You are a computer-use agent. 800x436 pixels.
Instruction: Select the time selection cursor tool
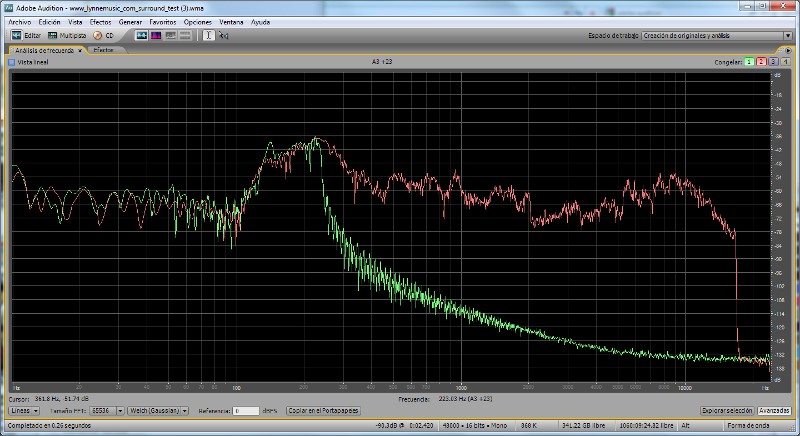click(x=208, y=35)
